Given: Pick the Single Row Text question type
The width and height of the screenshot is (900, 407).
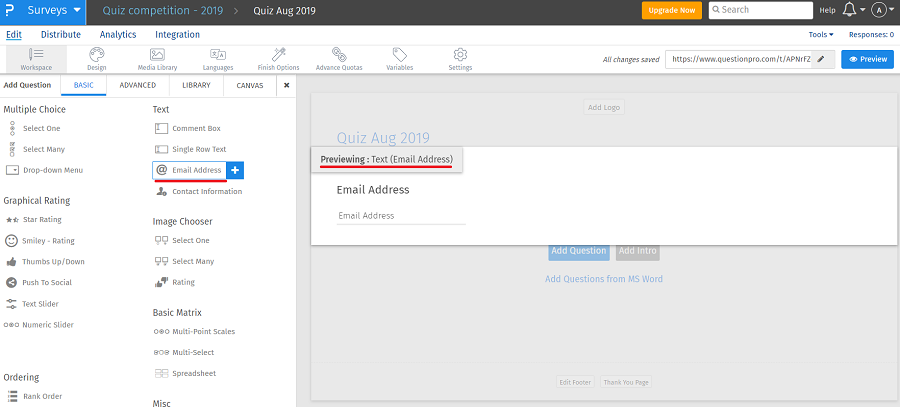Looking at the screenshot, I should click(x=191, y=149).
